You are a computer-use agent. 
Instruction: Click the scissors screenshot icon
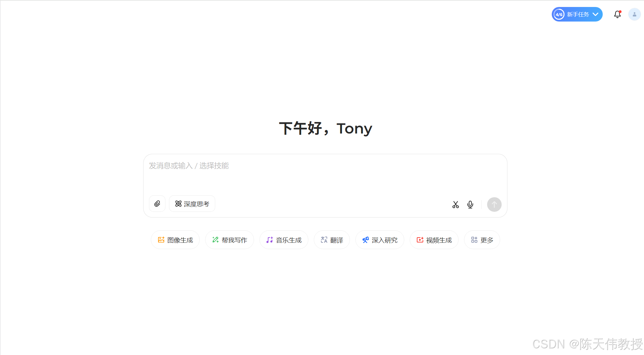point(456,205)
